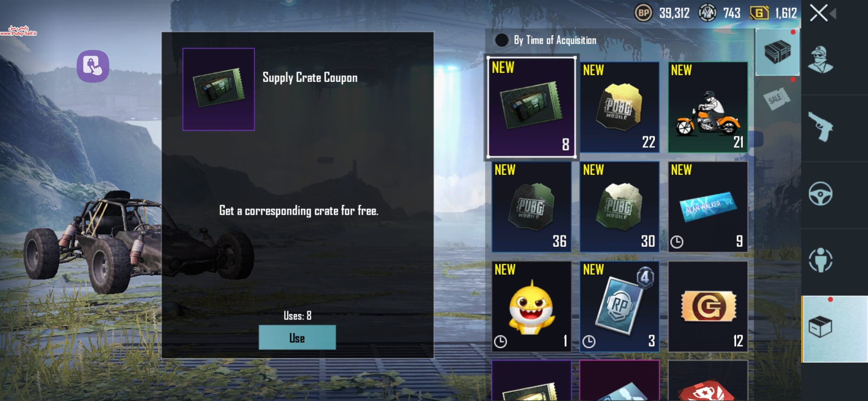
Task: Switch to the SALE tag sub-tab
Action: pos(776,99)
